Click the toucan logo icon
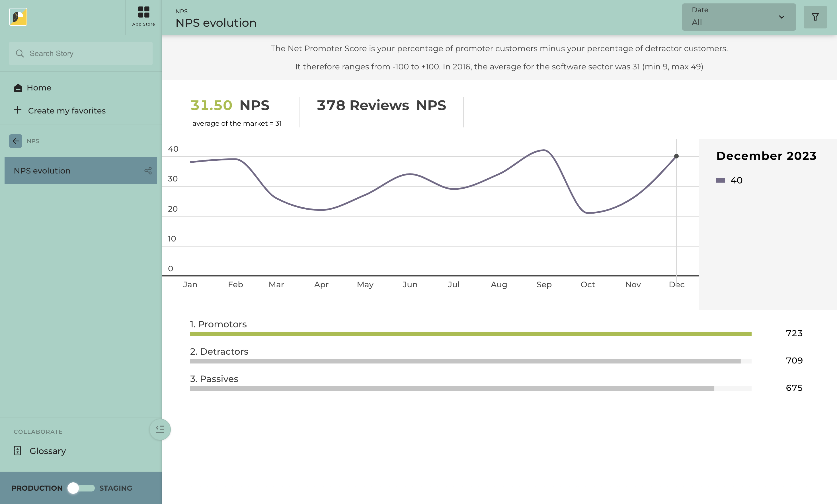The width and height of the screenshot is (837, 504). 18,16
